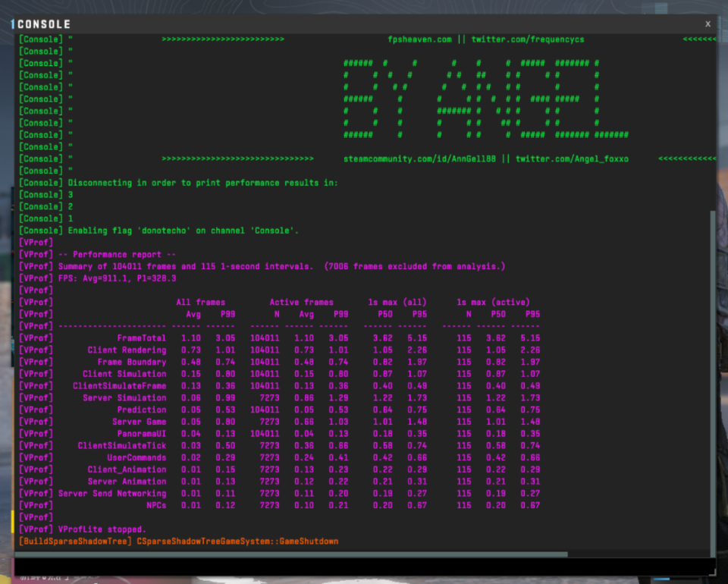
Task: Click the 'FrameTotal' row label
Action: (141, 338)
